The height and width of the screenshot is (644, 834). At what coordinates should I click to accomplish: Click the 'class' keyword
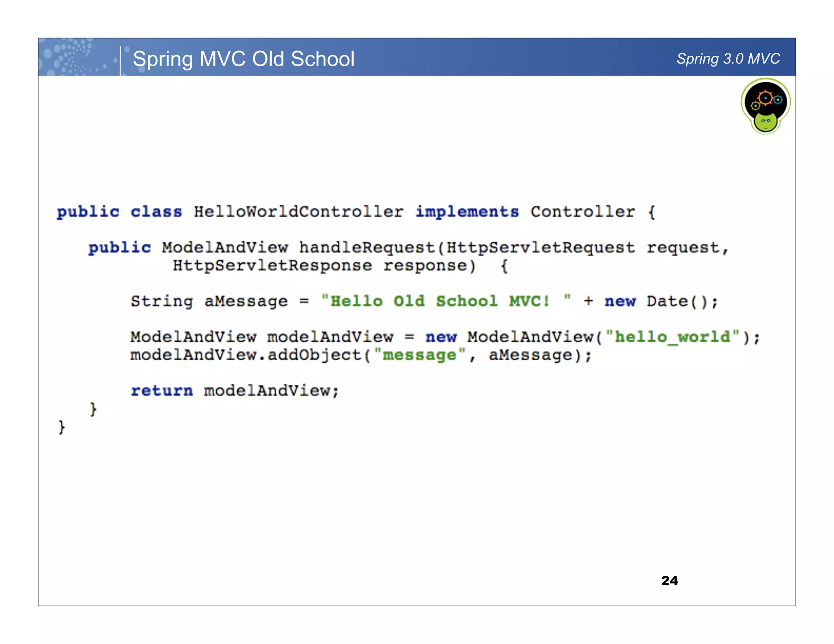[x=156, y=212]
